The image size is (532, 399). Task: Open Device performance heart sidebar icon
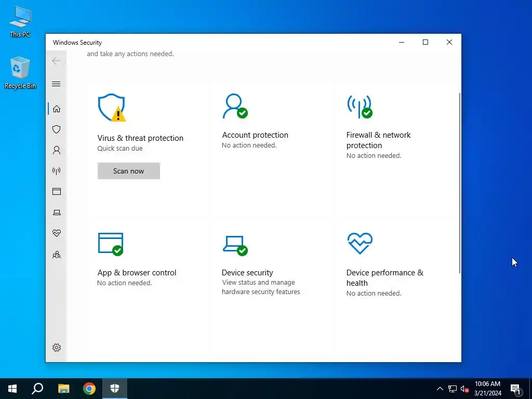(x=56, y=233)
